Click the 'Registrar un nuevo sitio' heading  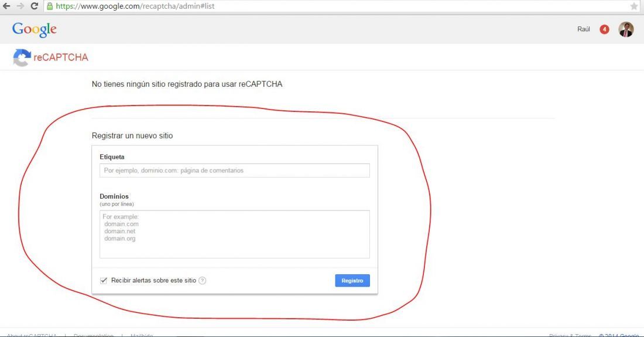132,135
